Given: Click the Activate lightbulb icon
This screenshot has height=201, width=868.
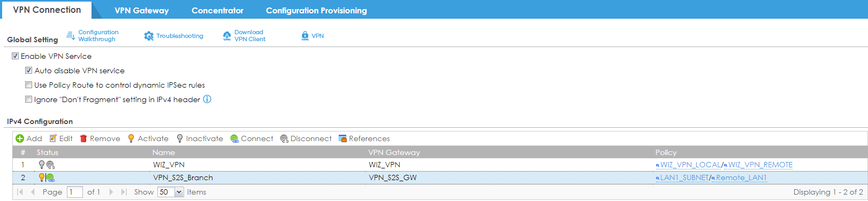Looking at the screenshot, I should (x=131, y=138).
